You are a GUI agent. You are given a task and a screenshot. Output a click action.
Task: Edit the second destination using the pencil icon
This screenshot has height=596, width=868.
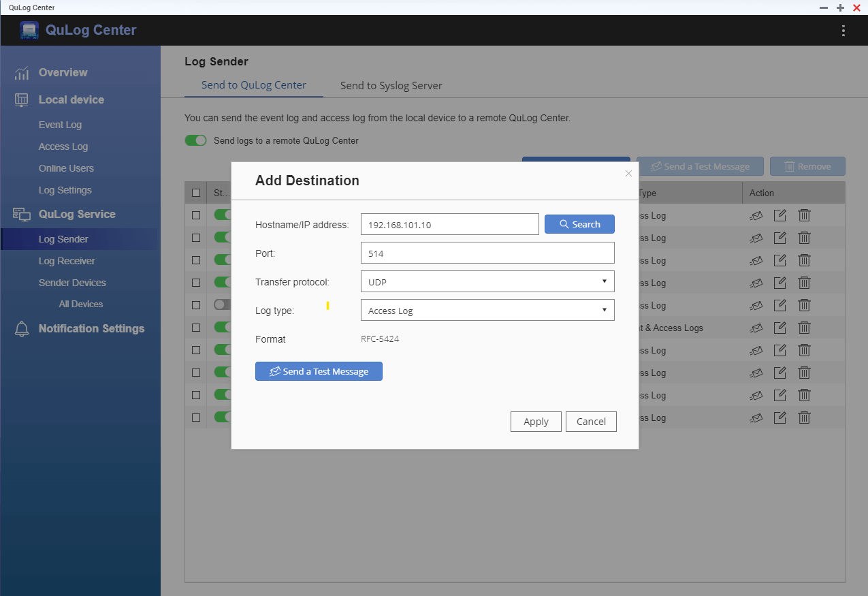click(779, 238)
